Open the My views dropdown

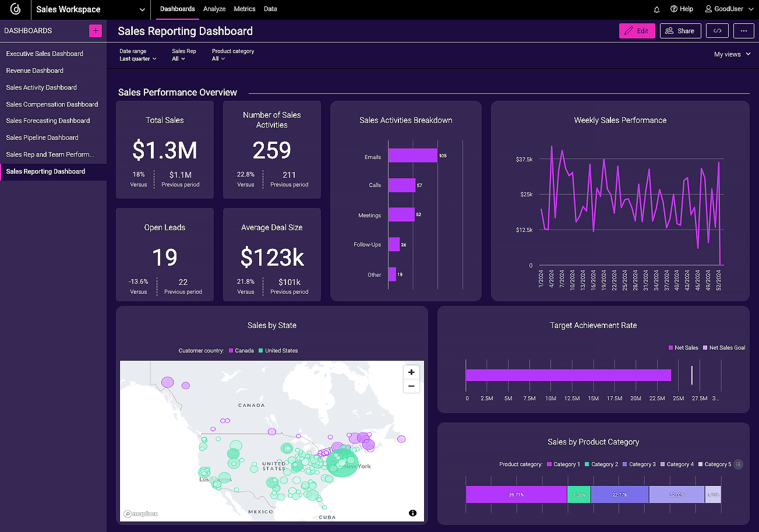click(732, 54)
